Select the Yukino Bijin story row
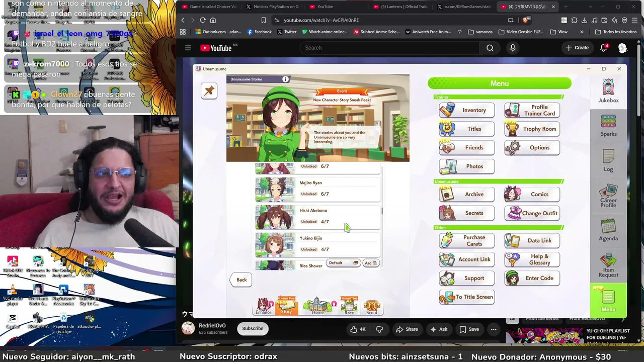The height and width of the screenshot is (362, 644). 317,244
